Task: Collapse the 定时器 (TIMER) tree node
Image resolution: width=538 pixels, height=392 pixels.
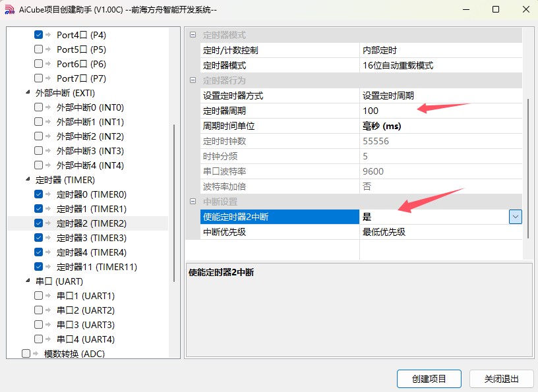Action: [28, 179]
